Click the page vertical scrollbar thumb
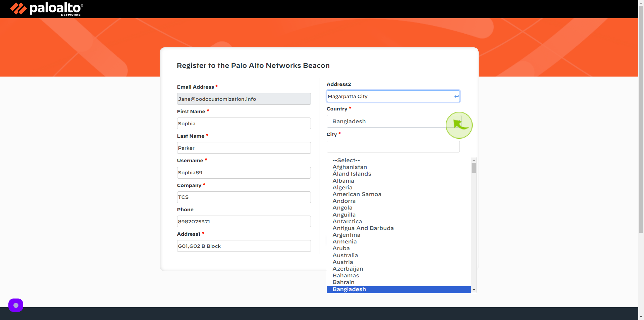The width and height of the screenshot is (644, 320). coord(641,119)
